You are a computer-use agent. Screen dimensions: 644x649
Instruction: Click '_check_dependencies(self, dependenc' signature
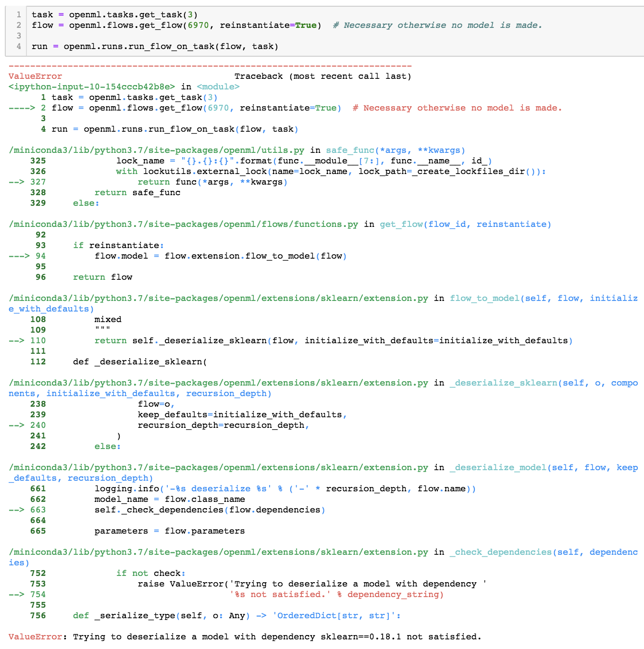click(x=544, y=552)
